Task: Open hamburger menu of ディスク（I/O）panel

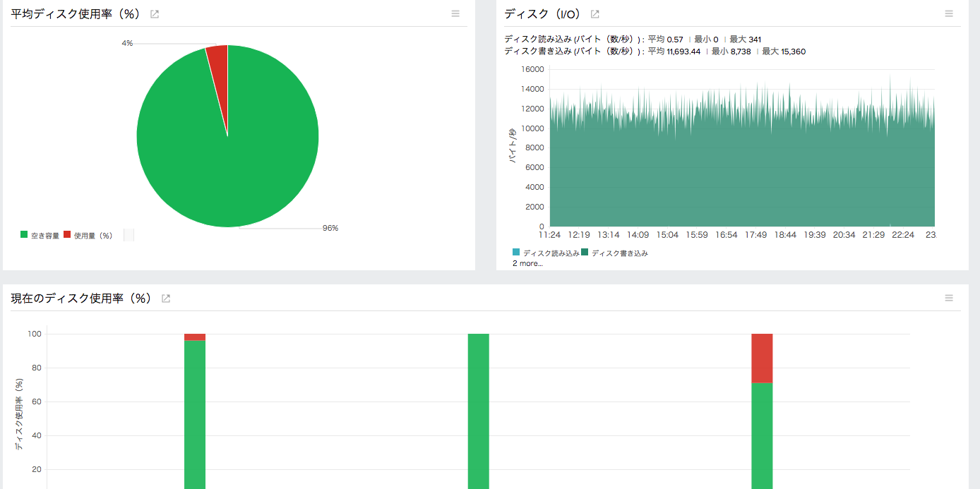Action: coord(949,13)
